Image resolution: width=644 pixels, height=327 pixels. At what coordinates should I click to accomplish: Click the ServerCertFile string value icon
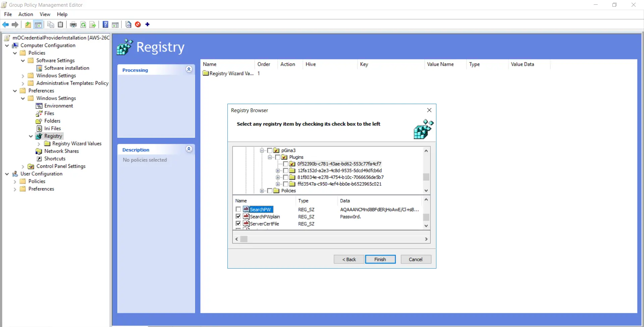click(246, 223)
